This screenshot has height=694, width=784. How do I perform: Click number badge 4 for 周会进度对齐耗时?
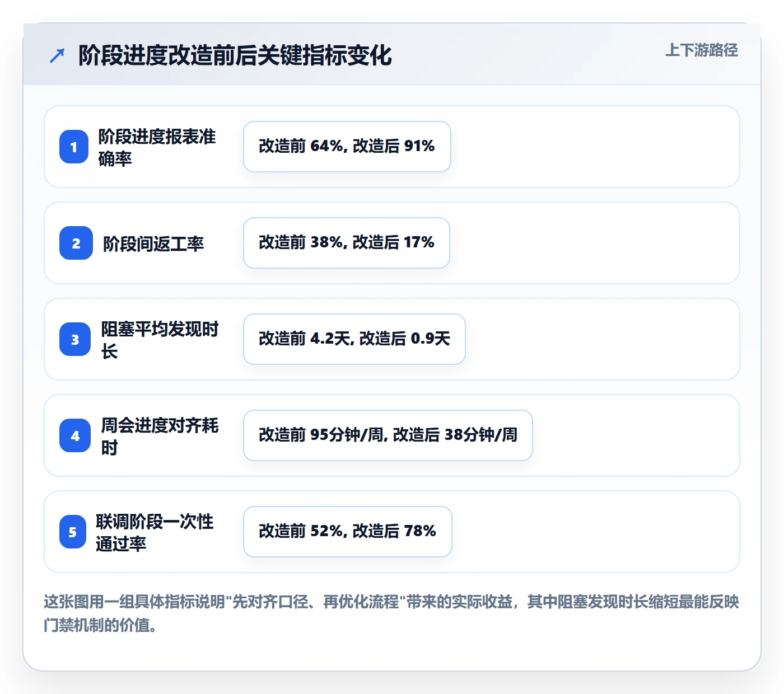(75, 435)
